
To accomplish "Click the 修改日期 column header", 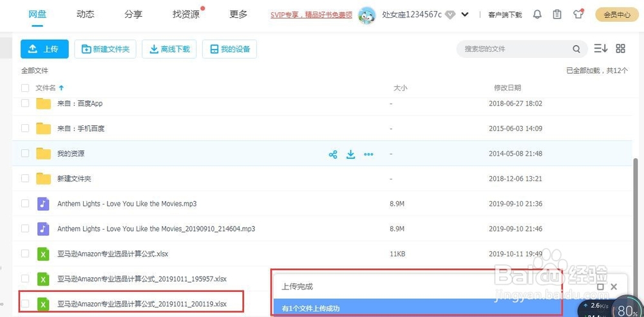I will (507, 87).
